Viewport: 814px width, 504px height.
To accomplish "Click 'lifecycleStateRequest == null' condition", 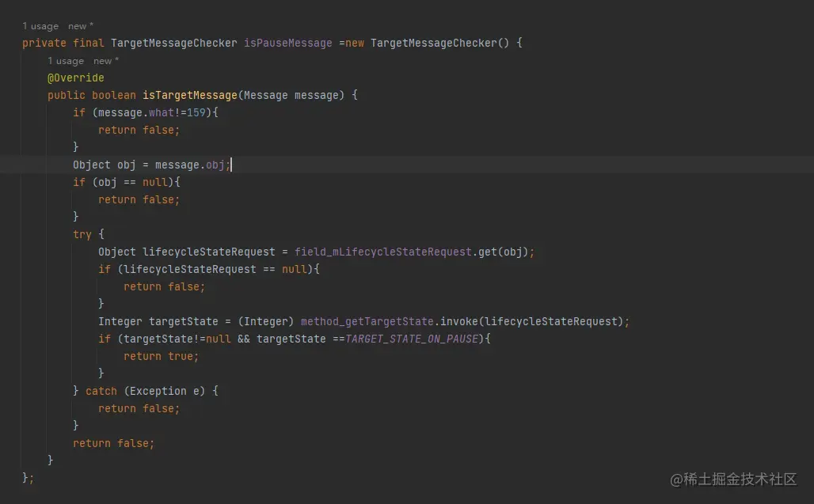I will pos(215,270).
